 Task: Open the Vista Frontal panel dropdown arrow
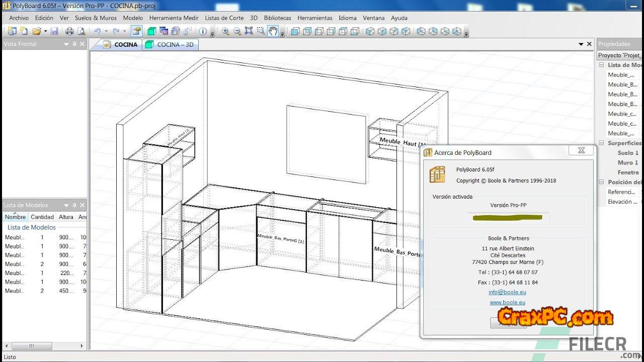pos(66,44)
